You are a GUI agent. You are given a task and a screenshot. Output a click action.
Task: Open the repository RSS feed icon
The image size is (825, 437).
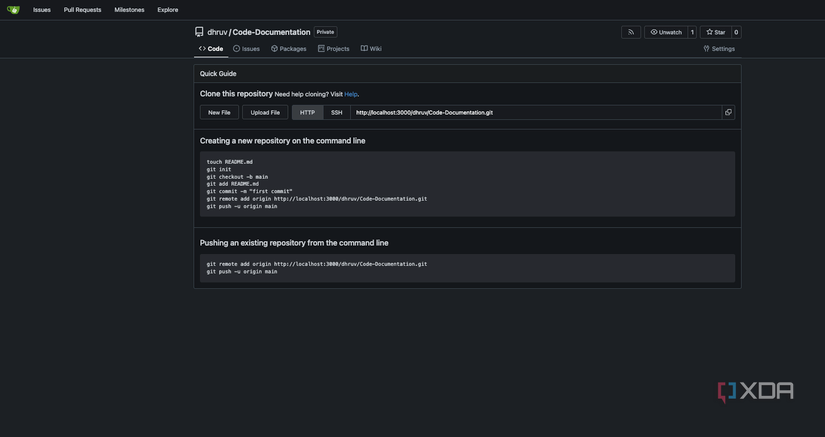click(631, 32)
